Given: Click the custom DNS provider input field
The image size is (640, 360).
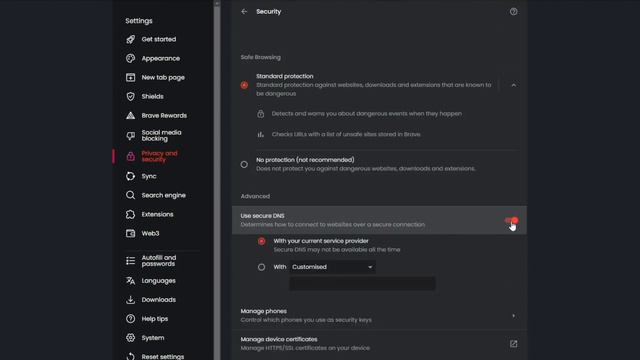Looking at the screenshot, I should [x=362, y=284].
